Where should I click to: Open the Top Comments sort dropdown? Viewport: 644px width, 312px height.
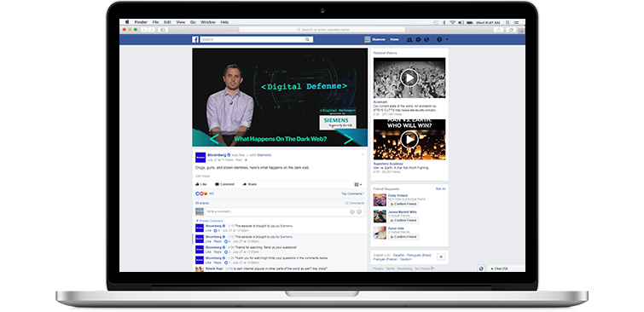352,194
